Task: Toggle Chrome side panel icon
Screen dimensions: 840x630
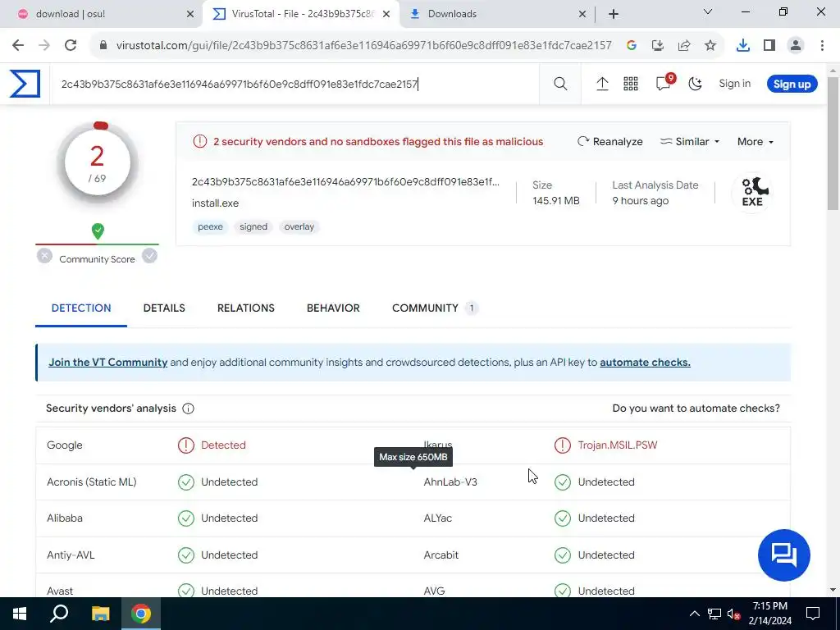Action: [769, 46]
